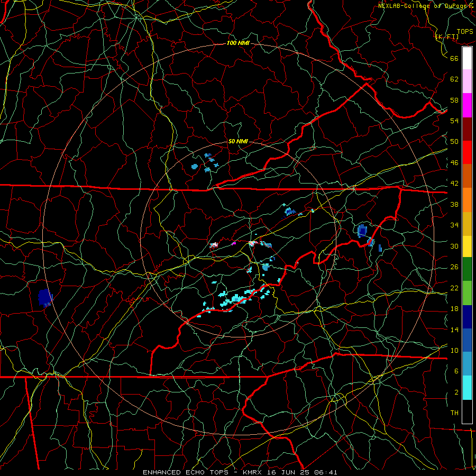Select the bright red legend swatch
476x476 pixels.
467,152
